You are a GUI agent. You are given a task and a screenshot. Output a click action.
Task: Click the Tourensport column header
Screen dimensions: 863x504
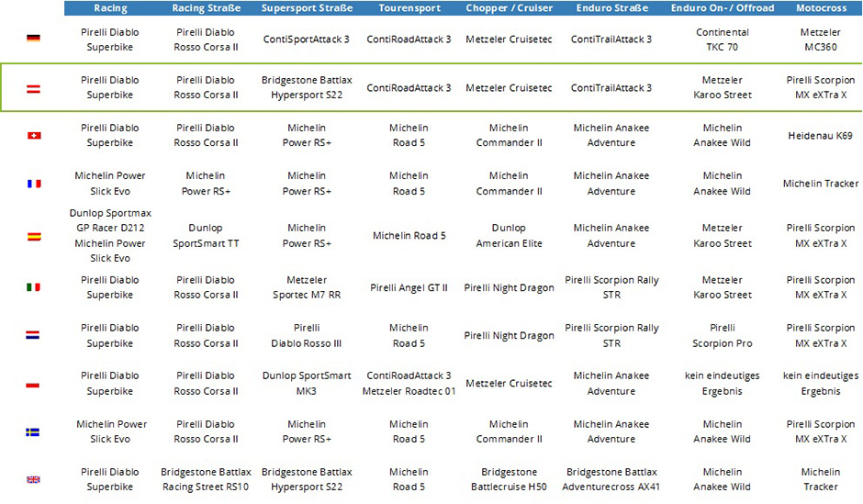(x=409, y=8)
